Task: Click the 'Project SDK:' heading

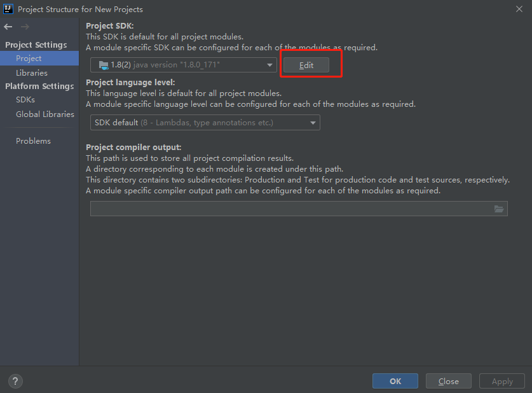Action: coord(110,26)
